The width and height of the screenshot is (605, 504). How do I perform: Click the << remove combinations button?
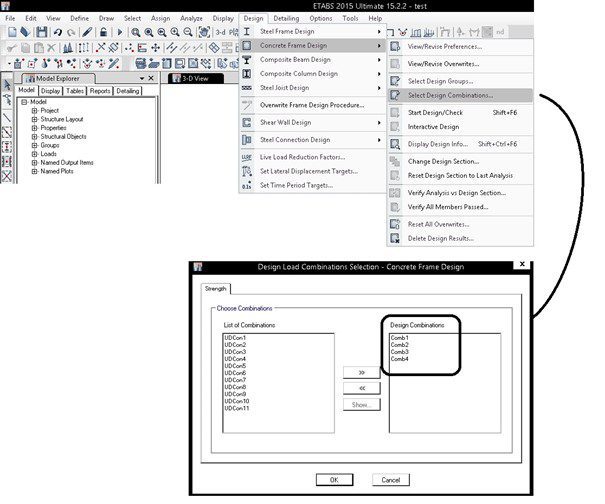tap(362, 388)
